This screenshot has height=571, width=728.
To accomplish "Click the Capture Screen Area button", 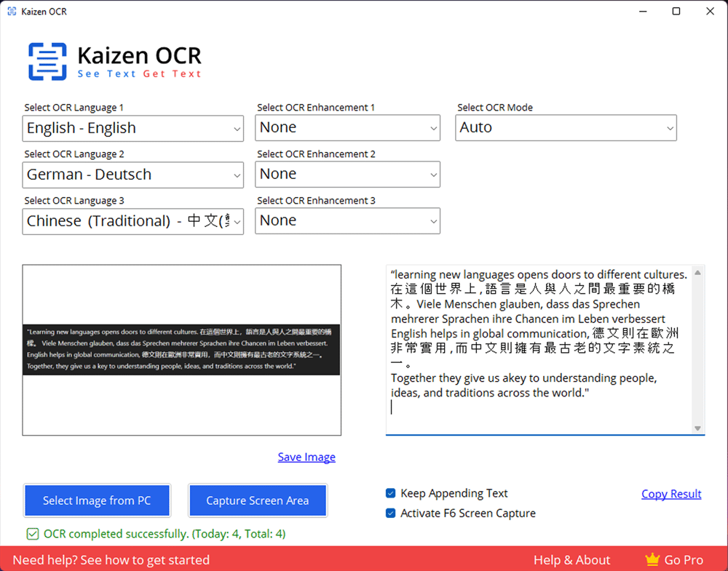I will tap(258, 500).
